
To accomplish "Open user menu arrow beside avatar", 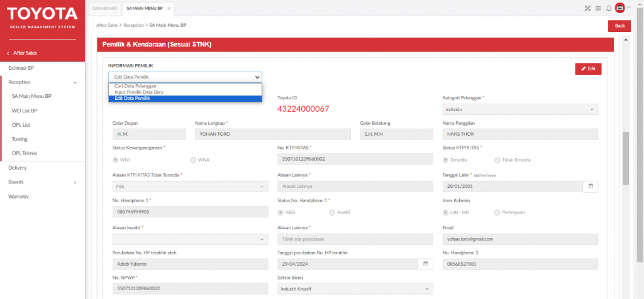I will click(x=629, y=8).
